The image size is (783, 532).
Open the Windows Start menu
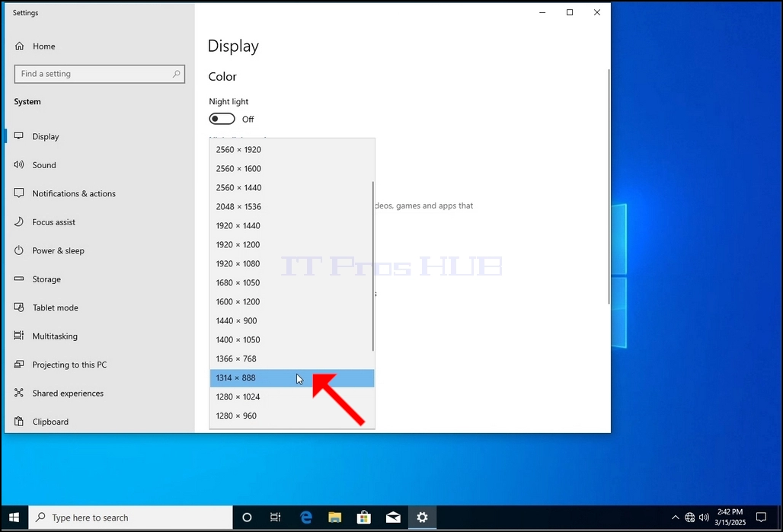click(x=14, y=518)
